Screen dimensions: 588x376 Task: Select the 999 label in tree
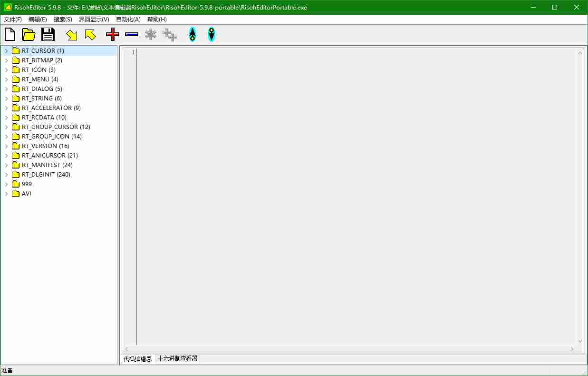point(27,184)
